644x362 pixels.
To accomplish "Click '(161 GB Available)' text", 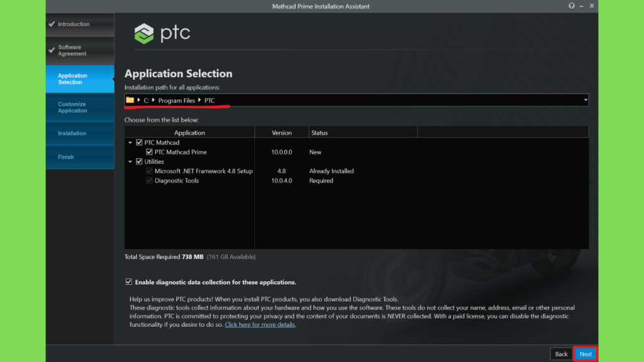I will 231,256.
